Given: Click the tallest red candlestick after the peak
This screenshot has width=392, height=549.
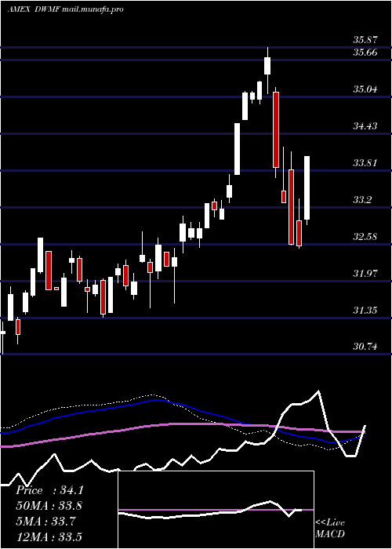Looking at the screenshot, I should (x=276, y=129).
